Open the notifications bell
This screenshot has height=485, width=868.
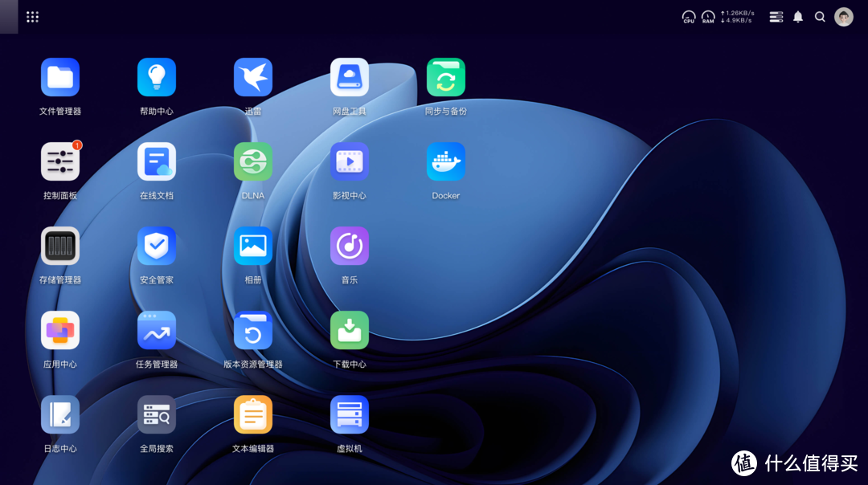(798, 17)
